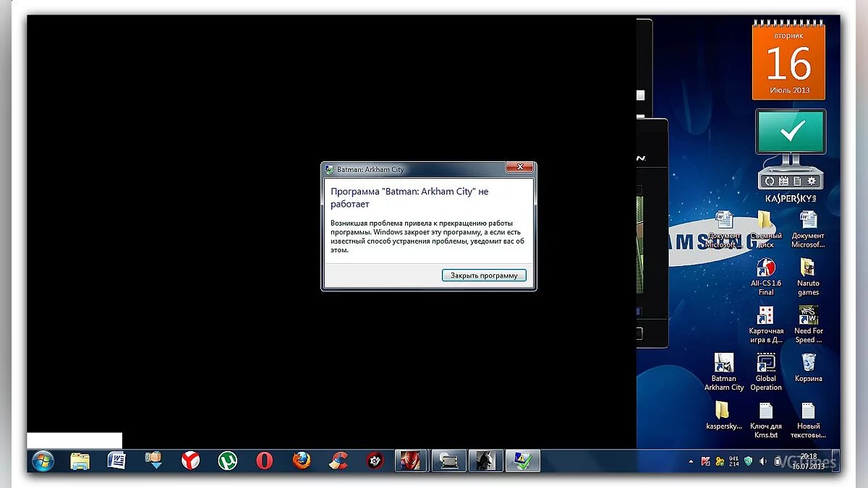Launch the "Global Operation" desktop shortcut
Viewport: 868px width, 488px height.
pyautogui.click(x=765, y=372)
